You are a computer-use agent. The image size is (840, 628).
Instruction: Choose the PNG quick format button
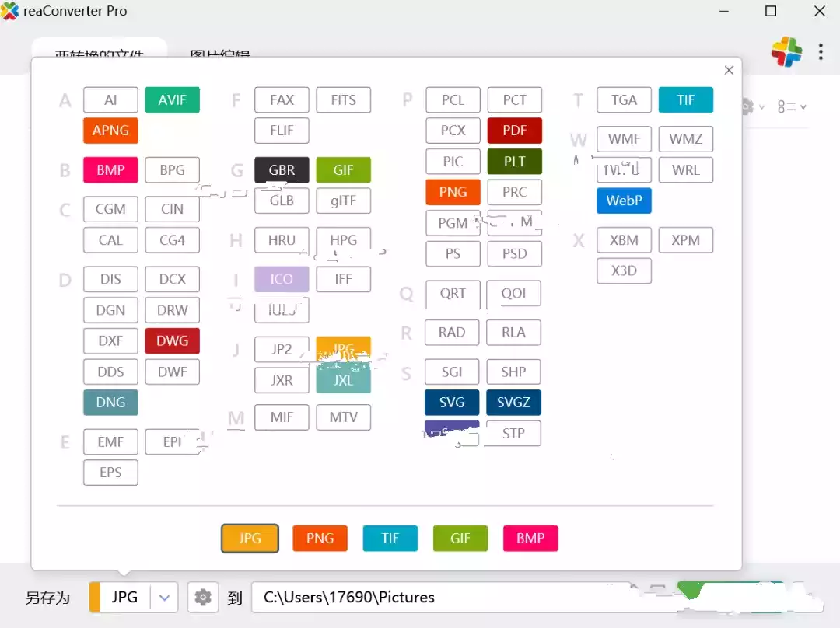(320, 538)
